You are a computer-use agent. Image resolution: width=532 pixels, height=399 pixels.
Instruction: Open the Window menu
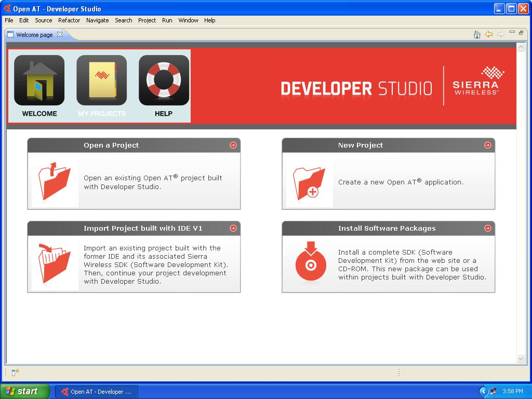click(x=188, y=20)
